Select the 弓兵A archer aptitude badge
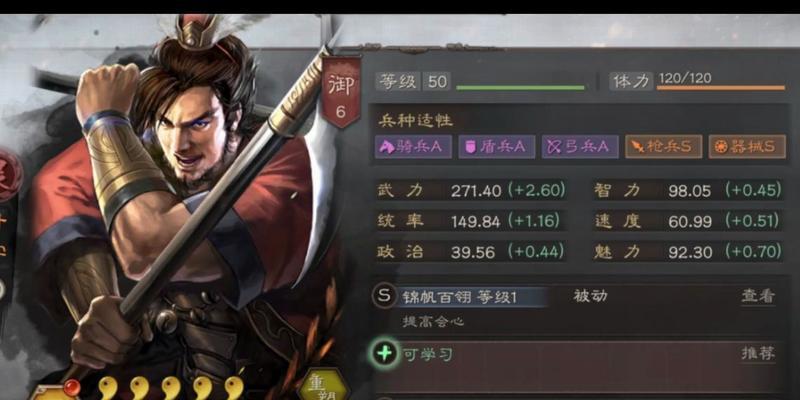This screenshot has width=800, height=400. (580, 146)
